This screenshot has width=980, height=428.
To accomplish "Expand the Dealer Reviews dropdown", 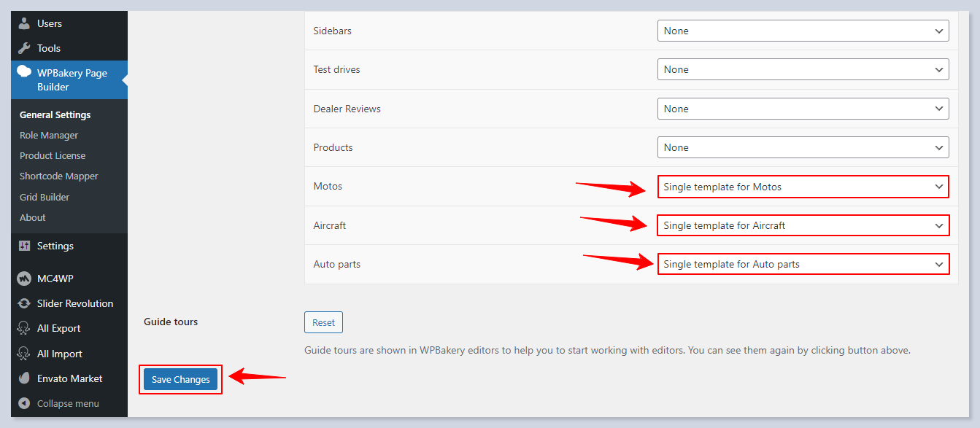I will [x=803, y=109].
